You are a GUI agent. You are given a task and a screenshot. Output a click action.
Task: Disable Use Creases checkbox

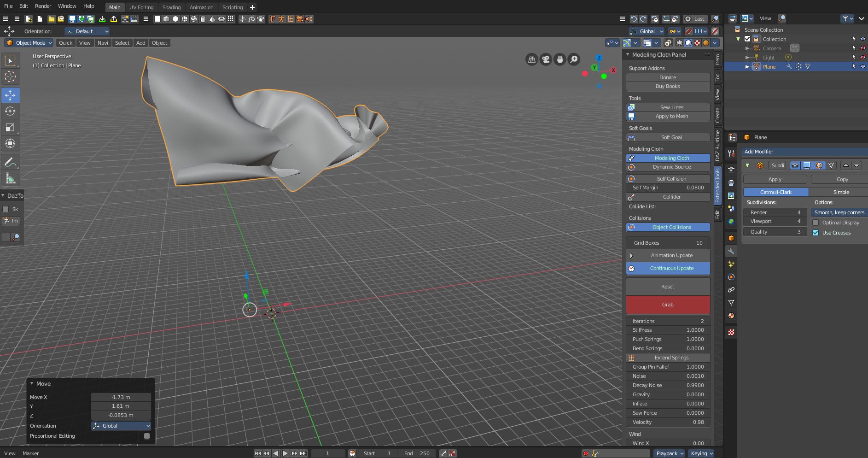click(816, 233)
